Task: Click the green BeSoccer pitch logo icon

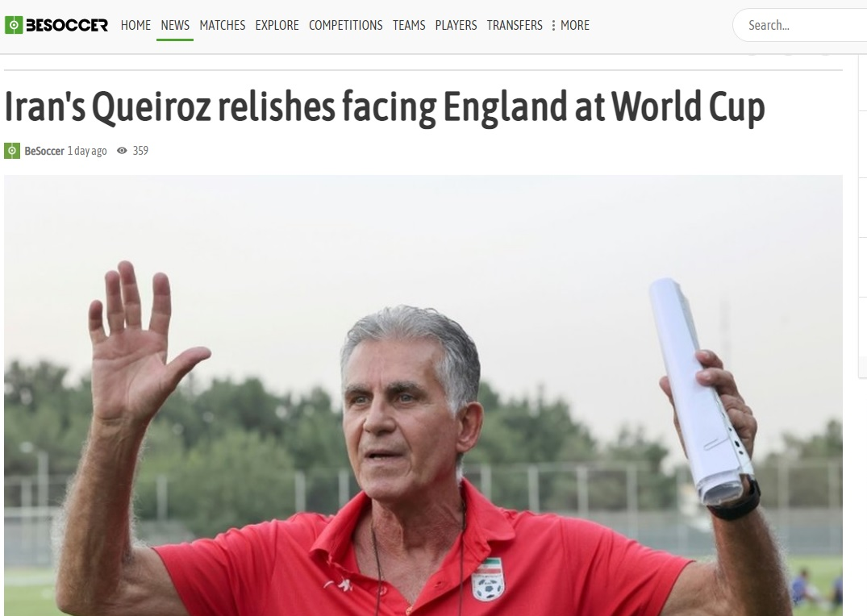Action: coord(14,25)
